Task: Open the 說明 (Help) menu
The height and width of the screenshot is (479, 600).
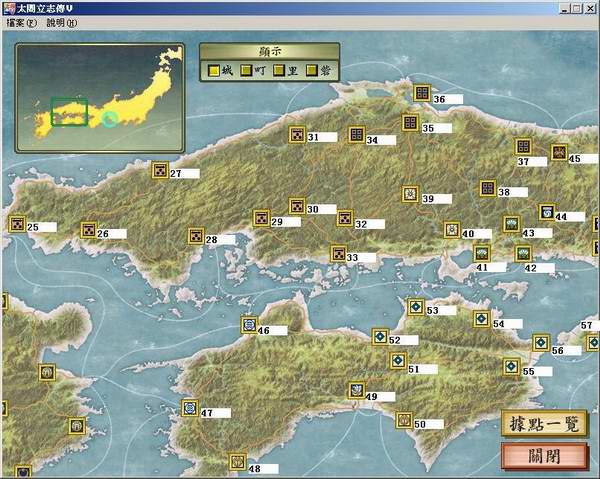Action: click(61, 22)
